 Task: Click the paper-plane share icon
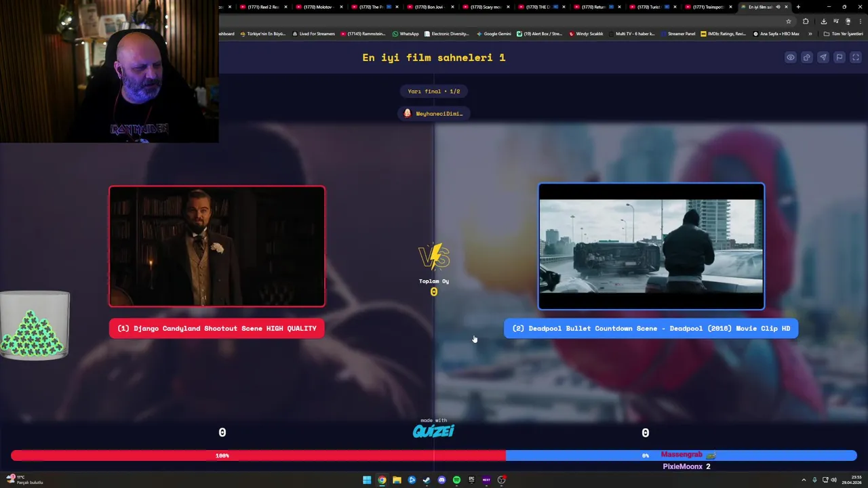pyautogui.click(x=823, y=58)
